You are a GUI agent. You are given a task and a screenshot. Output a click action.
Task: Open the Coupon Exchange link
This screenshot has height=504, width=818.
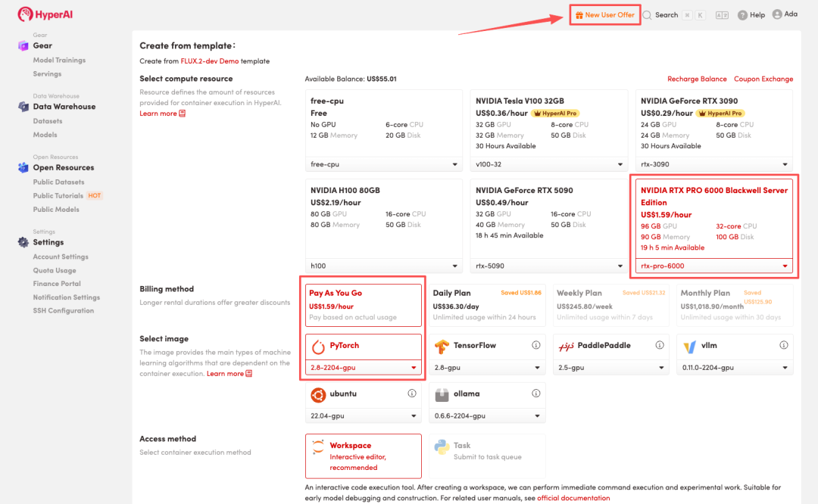pyautogui.click(x=763, y=79)
